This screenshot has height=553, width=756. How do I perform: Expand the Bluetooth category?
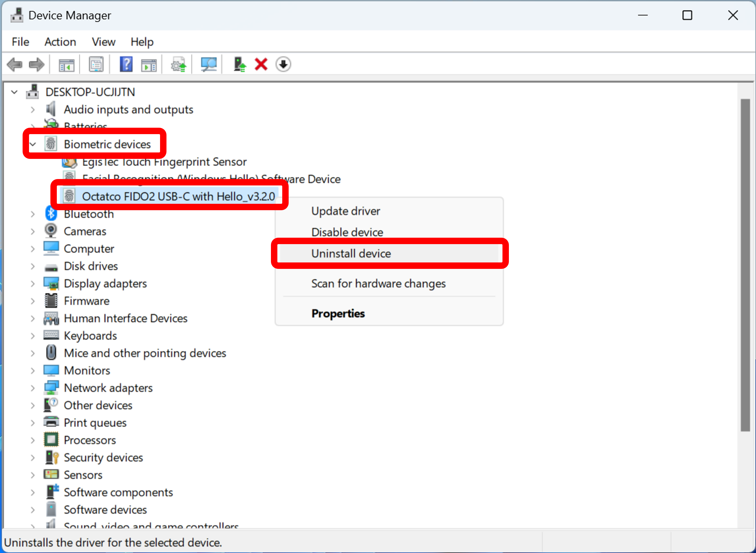pos(33,214)
